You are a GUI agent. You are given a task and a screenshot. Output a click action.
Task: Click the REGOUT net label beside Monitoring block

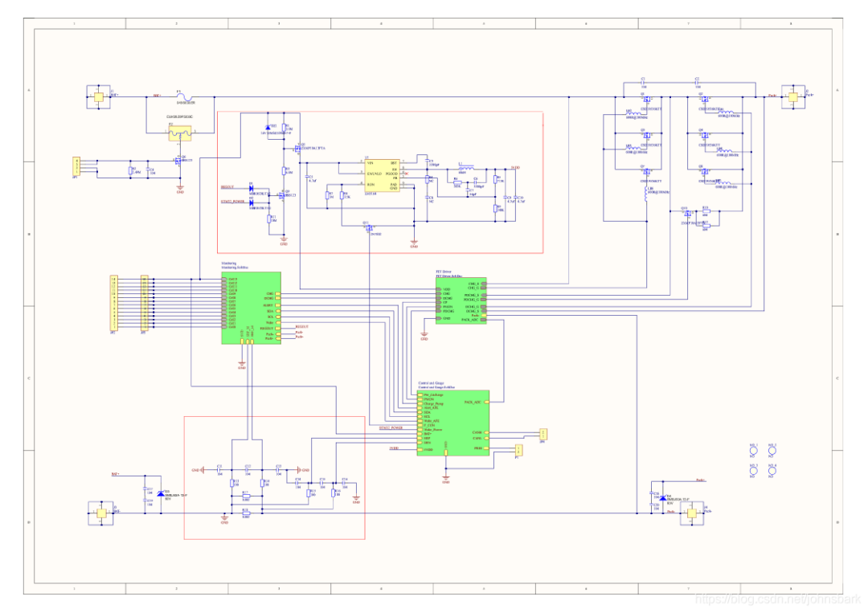click(302, 327)
